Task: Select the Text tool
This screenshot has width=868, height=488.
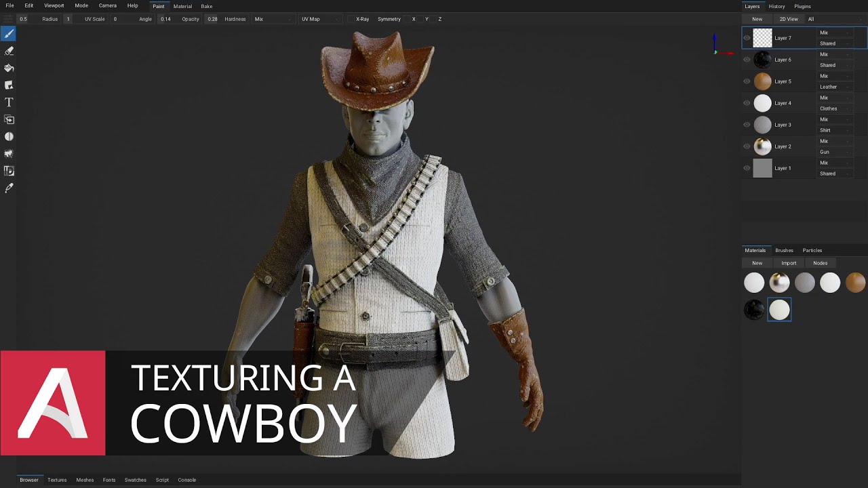Action: point(9,102)
